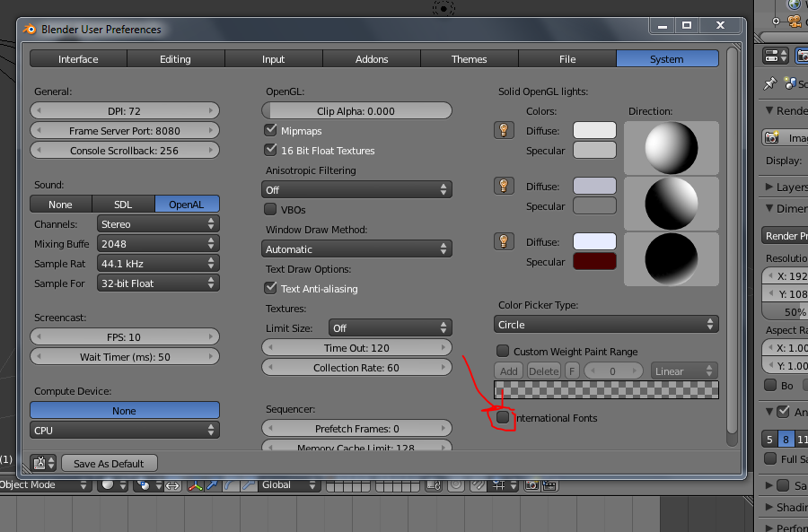The width and height of the screenshot is (808, 532).
Task: Click the camera object icon in outliner
Action: pos(795,22)
